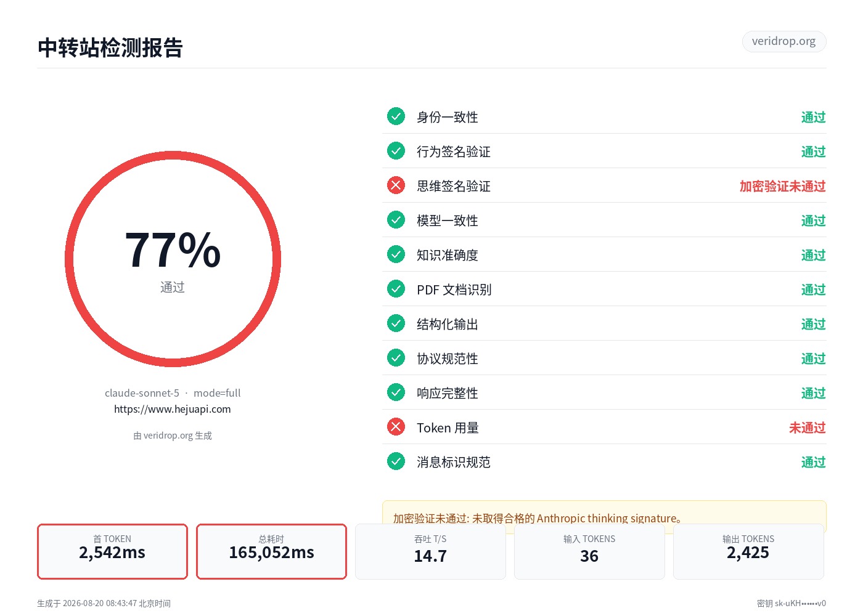Click the 加密验证未通过 status text
The height and width of the screenshot is (616, 863).
(782, 186)
